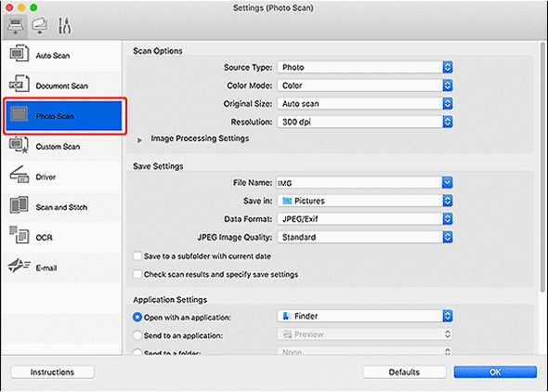Select Open with an application radio button
The height and width of the screenshot is (392, 548).
137,318
